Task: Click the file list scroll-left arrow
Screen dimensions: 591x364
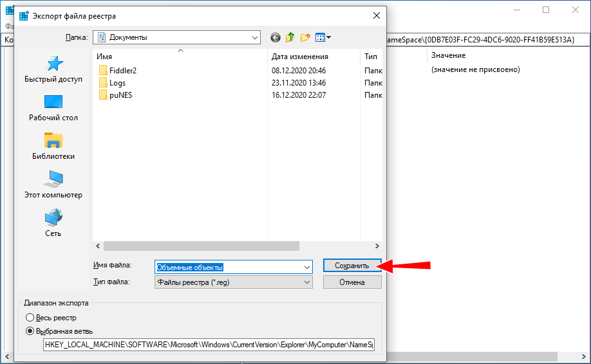Action: pos(98,246)
